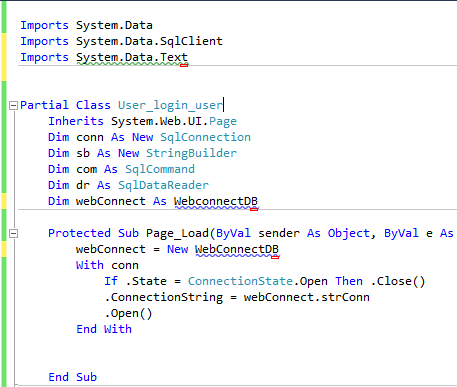Image resolution: width=457 pixels, height=387 pixels.
Task: Click the SqlDataReader type name
Action: click(163, 185)
